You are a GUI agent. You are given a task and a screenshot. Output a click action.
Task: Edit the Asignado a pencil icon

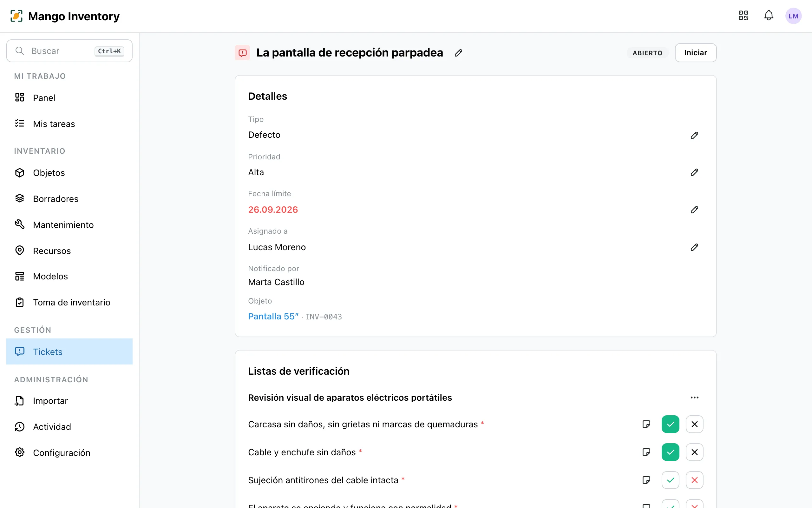pyautogui.click(x=694, y=247)
